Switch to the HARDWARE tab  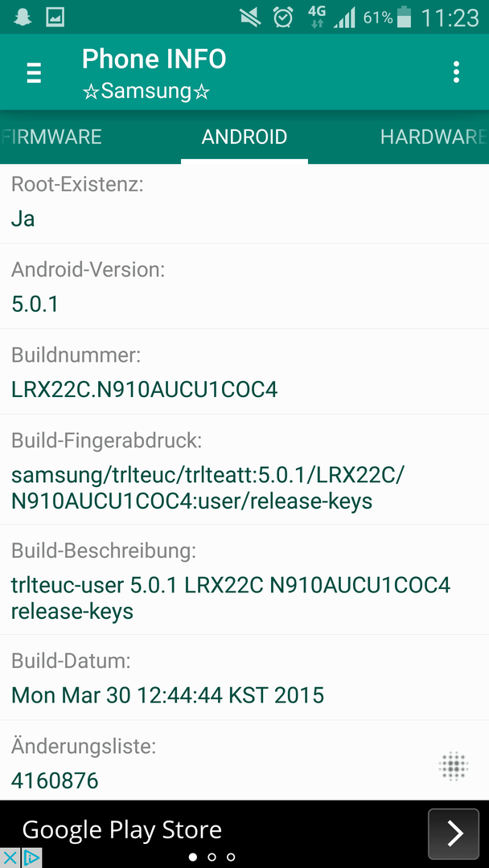coord(433,137)
